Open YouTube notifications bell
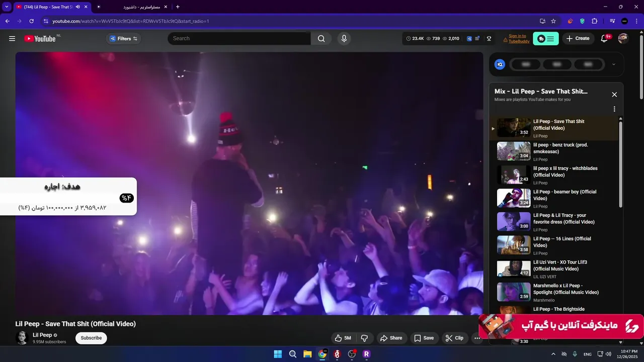 point(605,39)
